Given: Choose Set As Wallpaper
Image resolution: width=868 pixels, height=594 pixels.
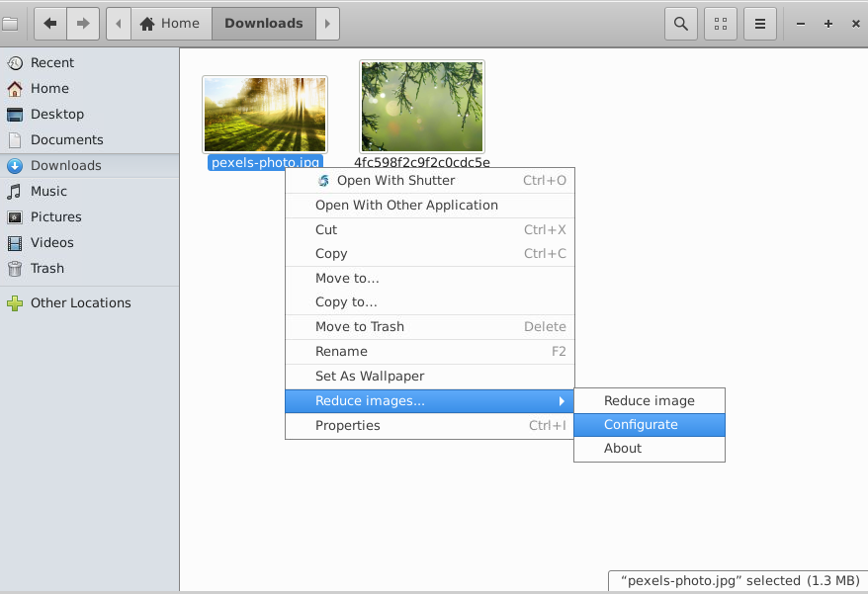Looking at the screenshot, I should pyautogui.click(x=430, y=377).
